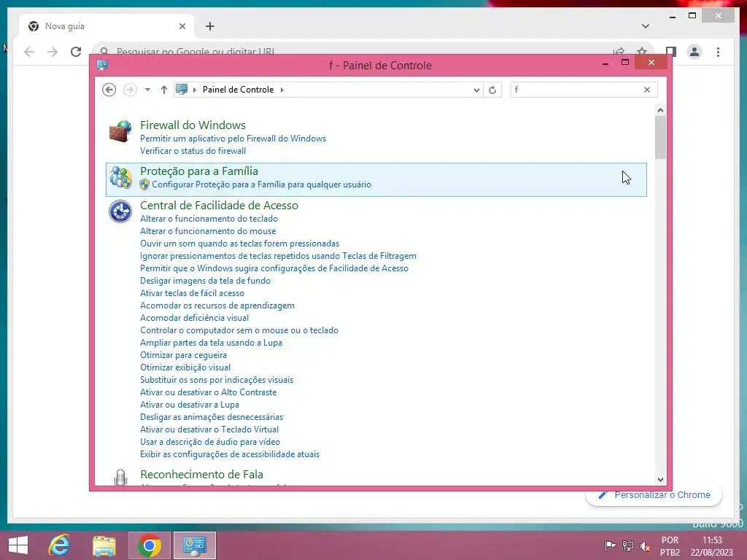Open the Firewall do Windows brick wall icon
747x560 pixels.
(120, 131)
